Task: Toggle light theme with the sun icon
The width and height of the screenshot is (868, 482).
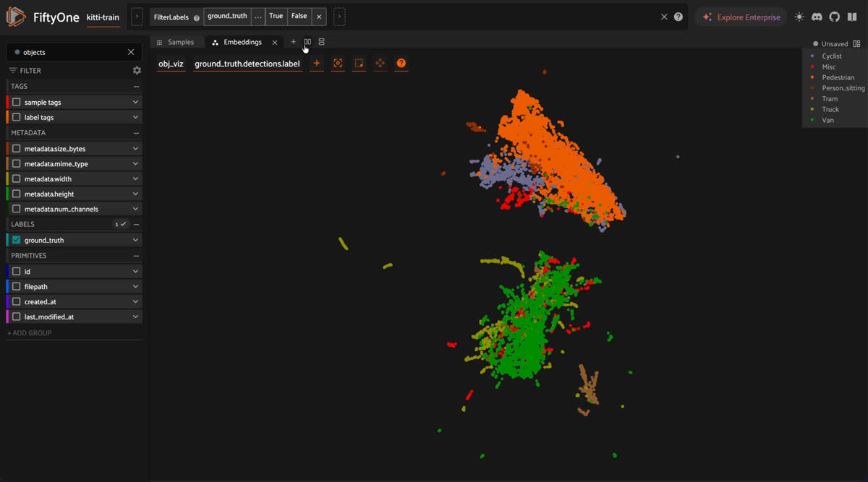Action: (799, 17)
